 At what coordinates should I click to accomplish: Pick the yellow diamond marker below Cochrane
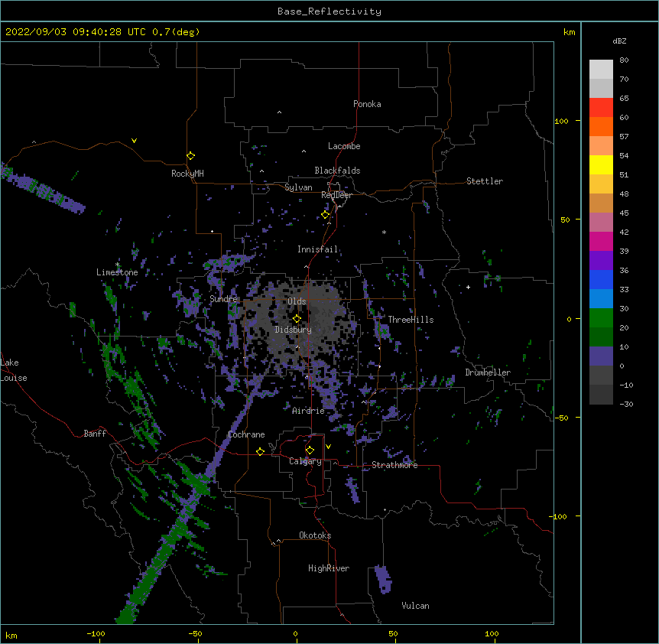260,451
